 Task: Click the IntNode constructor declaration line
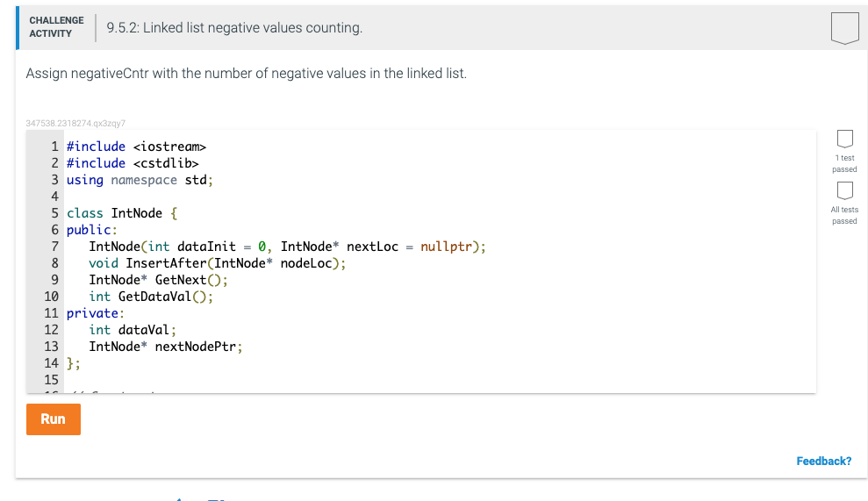[286, 247]
